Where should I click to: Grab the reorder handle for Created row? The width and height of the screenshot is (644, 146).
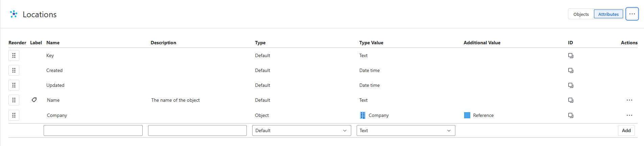[14, 70]
